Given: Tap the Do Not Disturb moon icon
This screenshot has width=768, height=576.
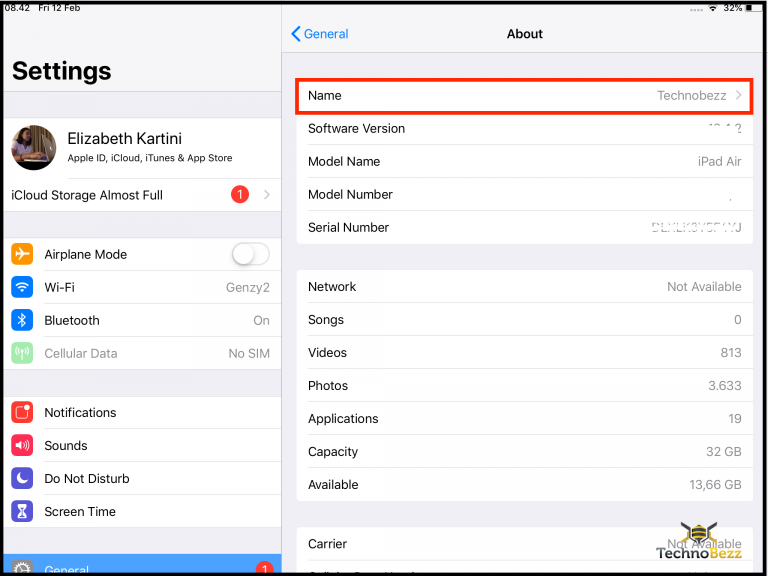Looking at the screenshot, I should (x=22, y=478).
